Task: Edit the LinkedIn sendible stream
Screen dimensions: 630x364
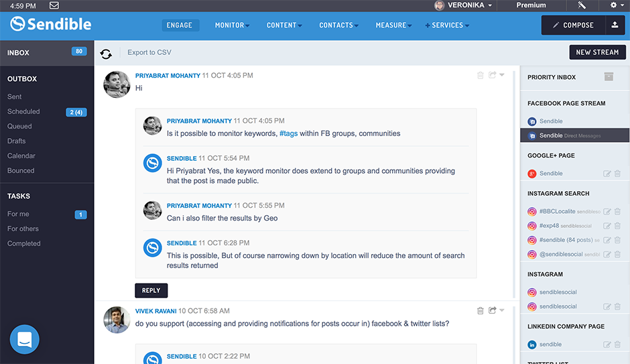Action: (607, 345)
